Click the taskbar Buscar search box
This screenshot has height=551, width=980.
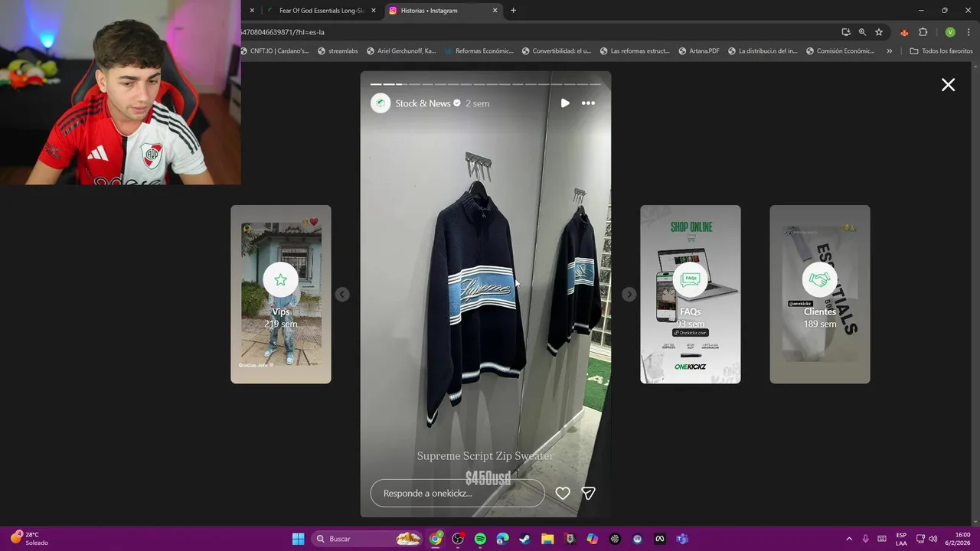(x=368, y=539)
